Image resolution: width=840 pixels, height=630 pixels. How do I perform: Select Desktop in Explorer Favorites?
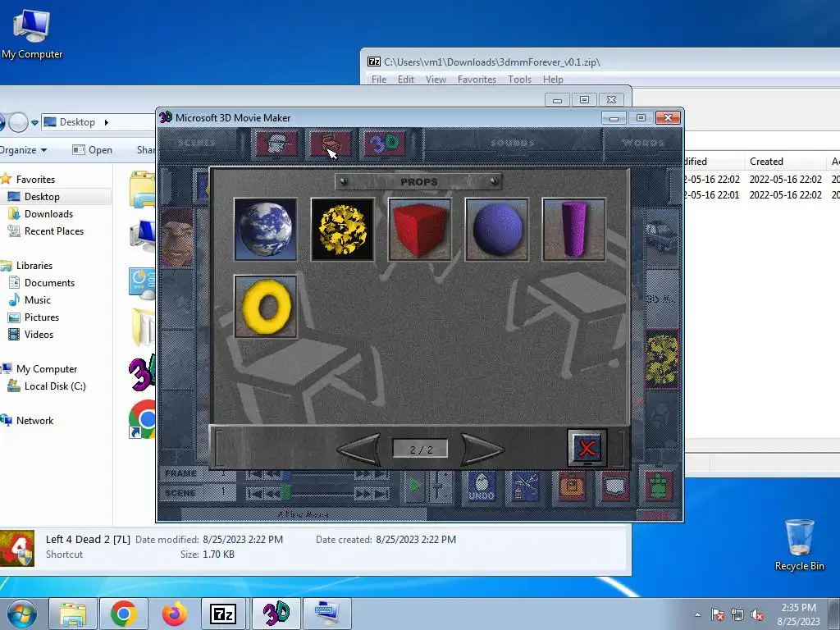(x=42, y=197)
